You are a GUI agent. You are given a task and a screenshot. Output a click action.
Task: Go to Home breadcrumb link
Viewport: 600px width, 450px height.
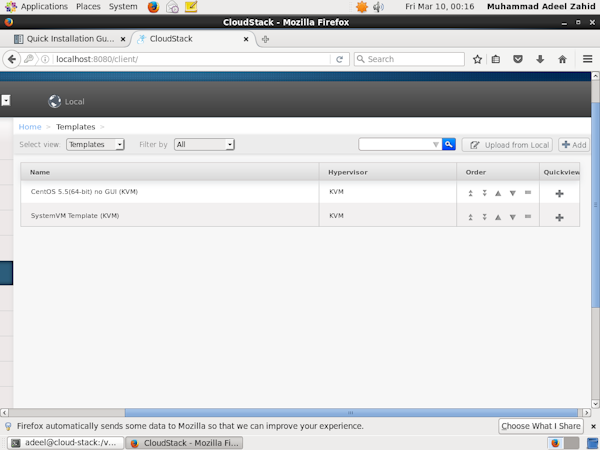(30, 127)
